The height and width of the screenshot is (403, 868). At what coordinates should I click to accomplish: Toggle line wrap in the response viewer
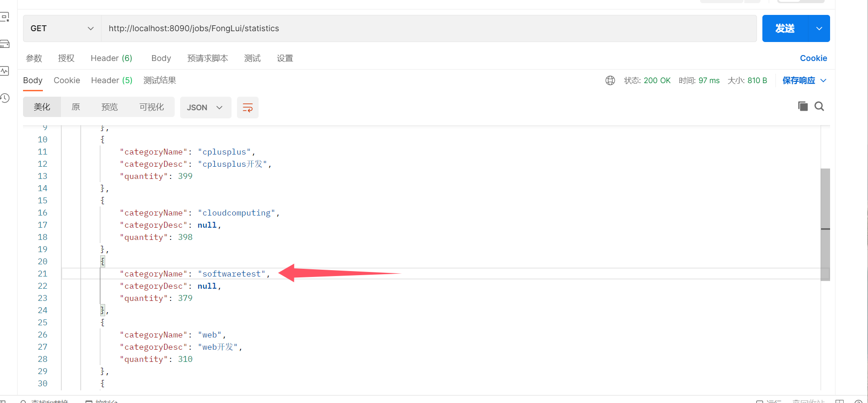248,108
